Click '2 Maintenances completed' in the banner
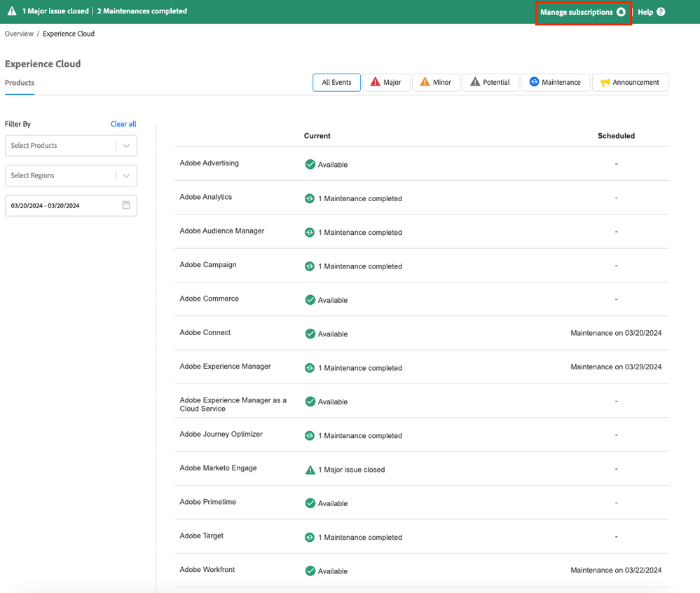 (x=142, y=11)
